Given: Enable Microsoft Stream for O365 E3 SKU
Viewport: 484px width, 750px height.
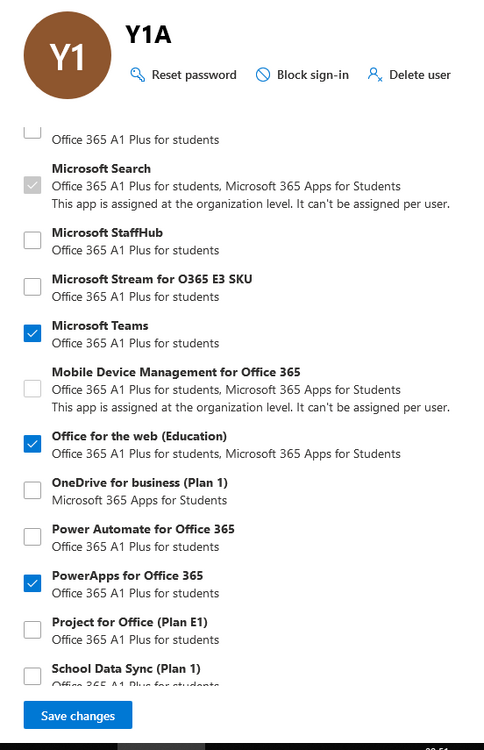Looking at the screenshot, I should click(x=33, y=287).
